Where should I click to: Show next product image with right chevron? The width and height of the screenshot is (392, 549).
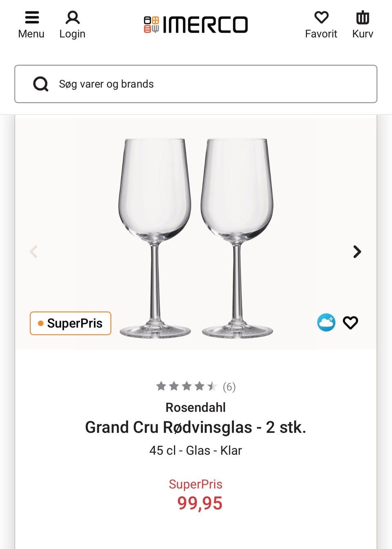pos(357,252)
